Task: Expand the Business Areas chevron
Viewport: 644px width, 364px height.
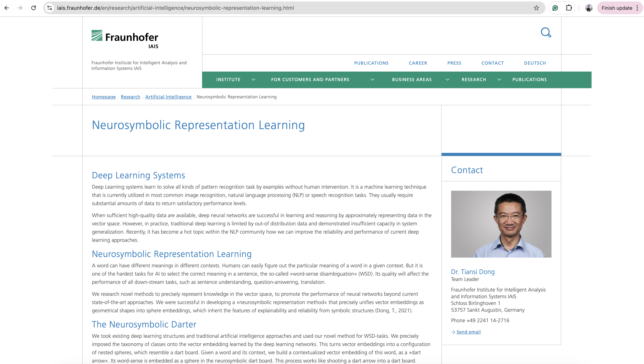Action: (448, 80)
